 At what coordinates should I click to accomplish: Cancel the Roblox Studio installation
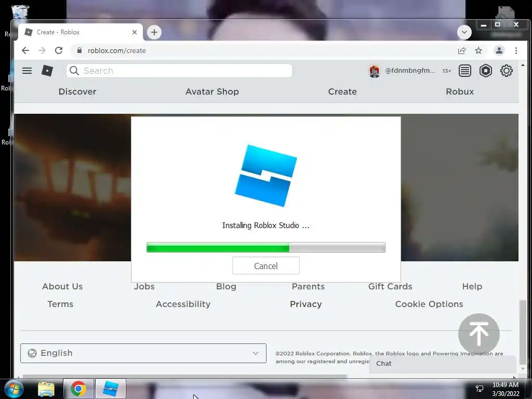(265, 265)
